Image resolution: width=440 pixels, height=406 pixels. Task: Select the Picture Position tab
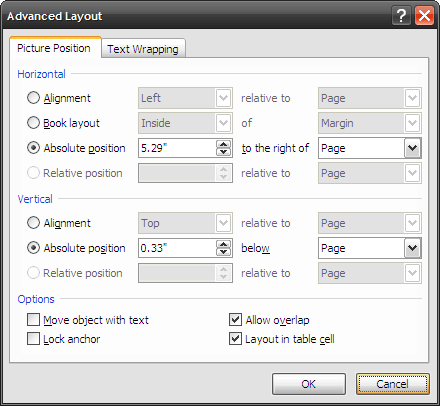coord(55,48)
